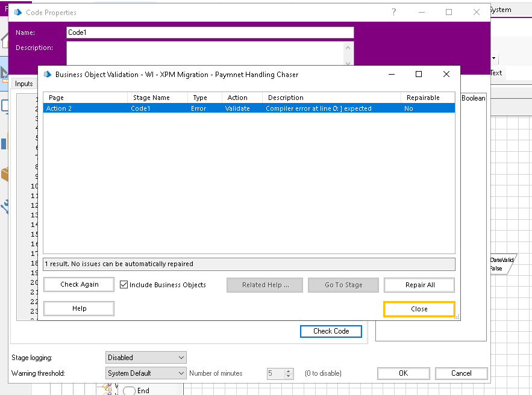The image size is (532, 395).
Task: Select the Action 2 compiler error row
Action: tap(248, 108)
